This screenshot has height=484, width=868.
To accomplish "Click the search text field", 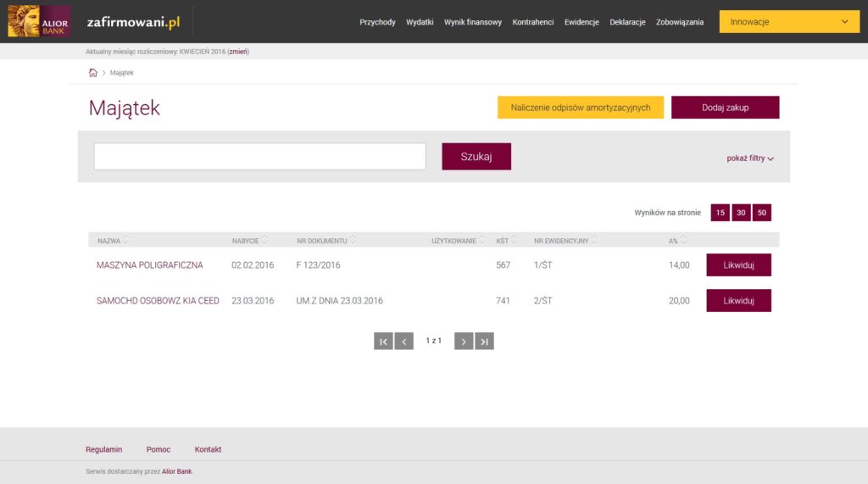I will [259, 157].
